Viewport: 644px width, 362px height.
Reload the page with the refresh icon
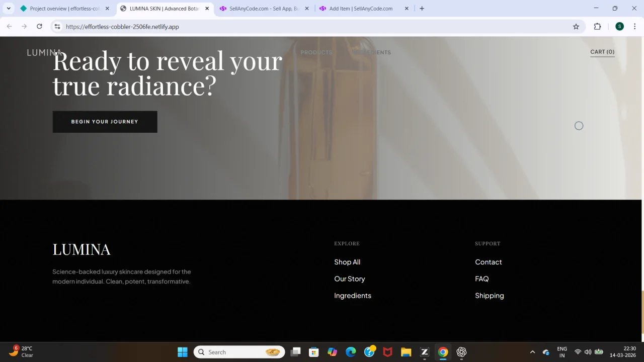[x=39, y=27]
